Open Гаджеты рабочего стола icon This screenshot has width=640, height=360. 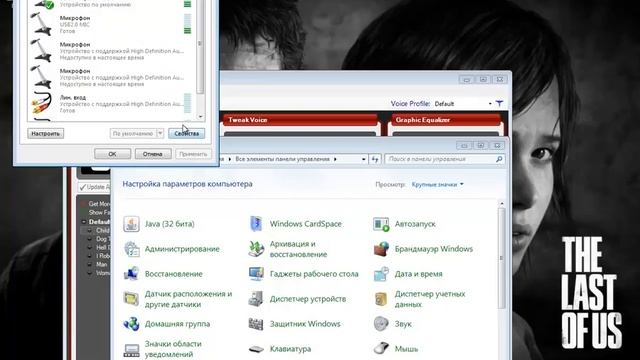point(256,274)
